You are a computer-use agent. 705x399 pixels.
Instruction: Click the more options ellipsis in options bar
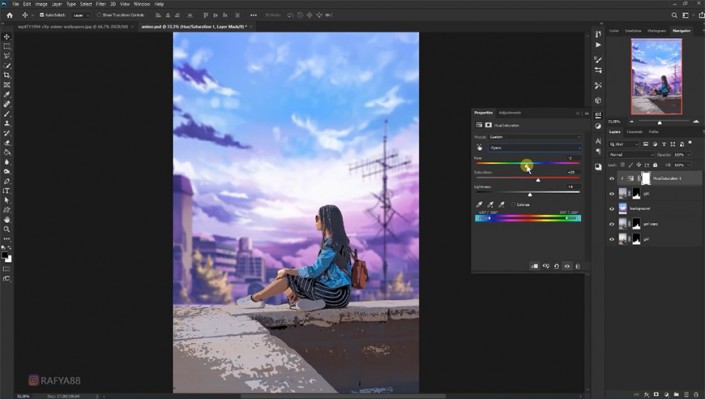point(253,15)
